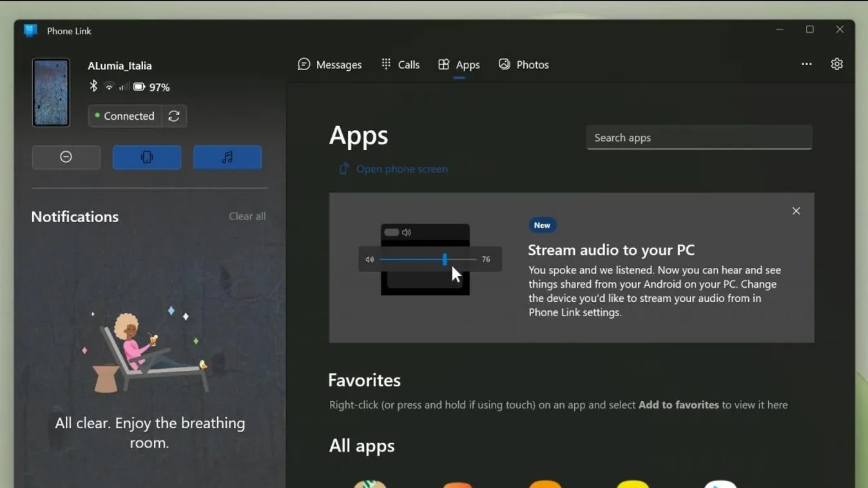Click the Connected status button
Image resolution: width=868 pixels, height=488 pixels.
[x=124, y=116]
